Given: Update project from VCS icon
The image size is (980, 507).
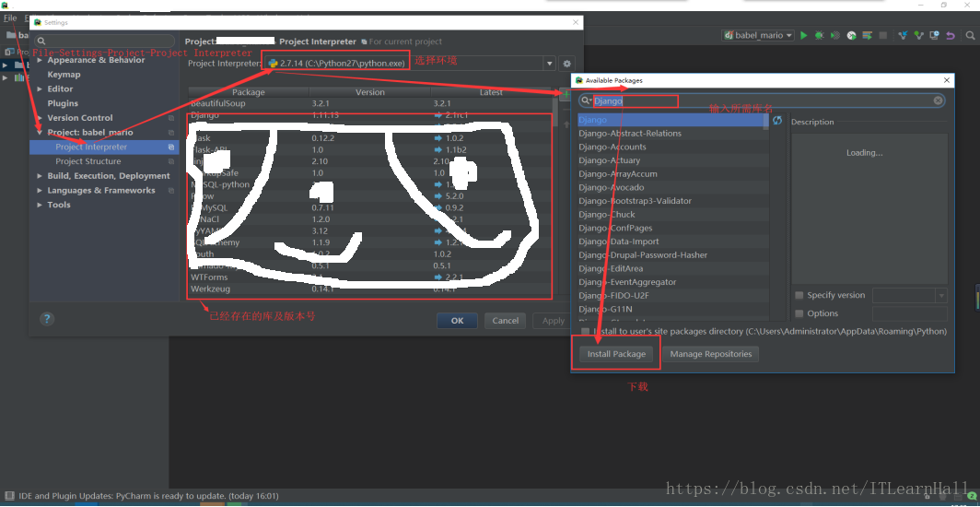Looking at the screenshot, I should pos(903,36).
